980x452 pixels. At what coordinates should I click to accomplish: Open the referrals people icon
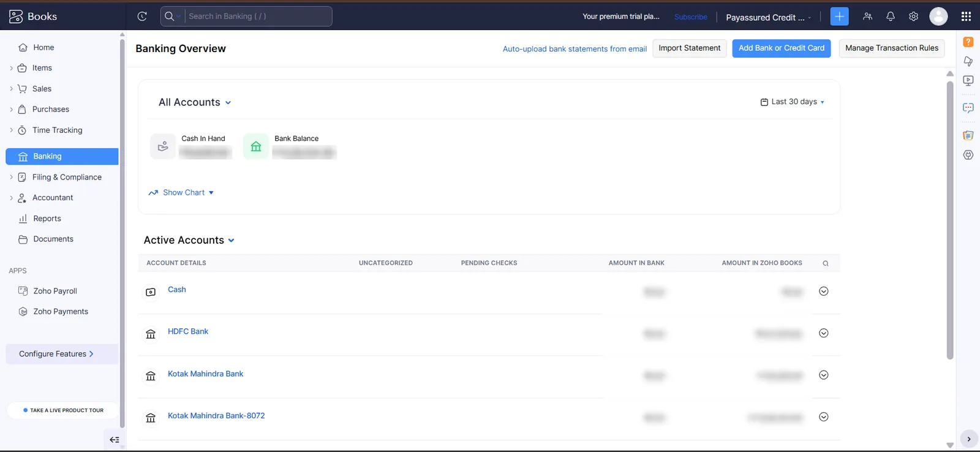tap(867, 17)
